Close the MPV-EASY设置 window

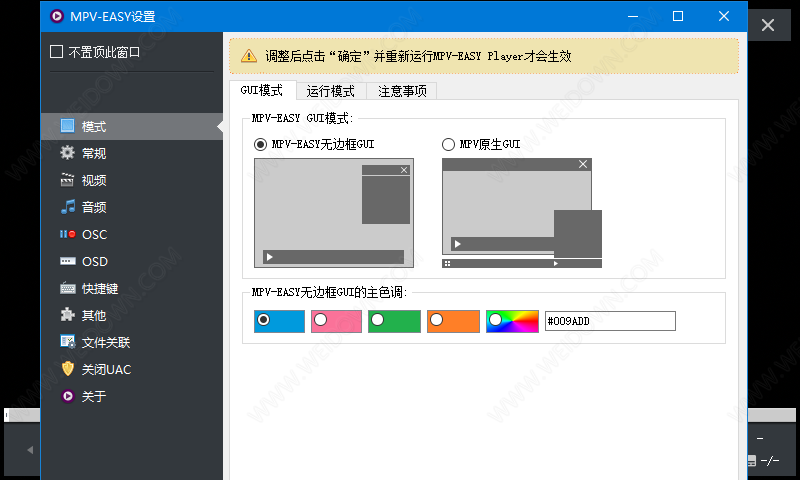point(723,16)
